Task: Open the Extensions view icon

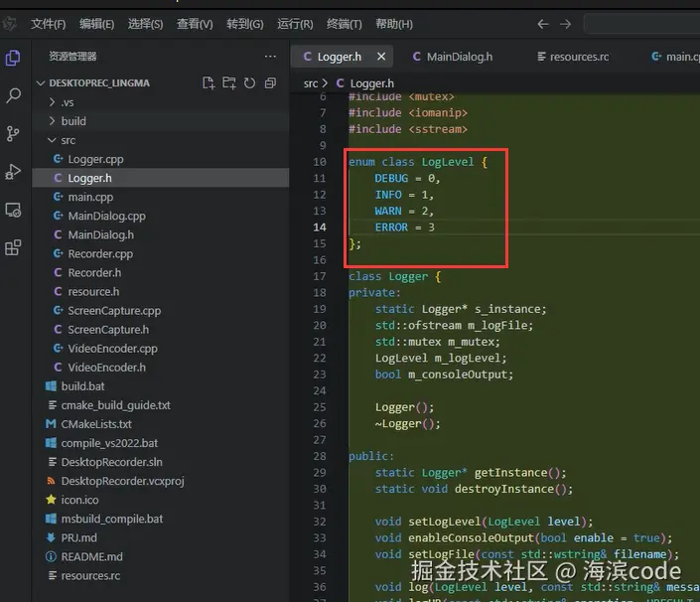Action: coord(13,248)
